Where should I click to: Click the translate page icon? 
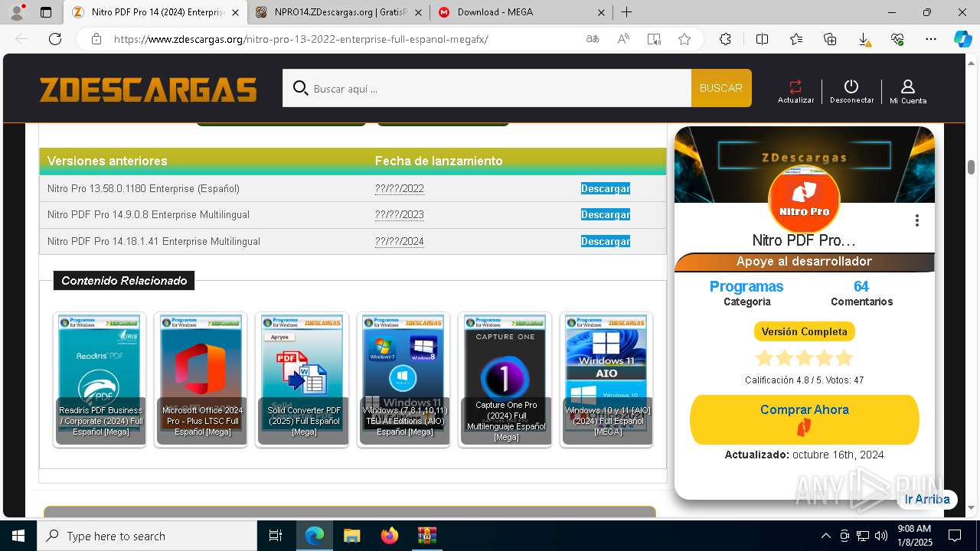point(593,39)
